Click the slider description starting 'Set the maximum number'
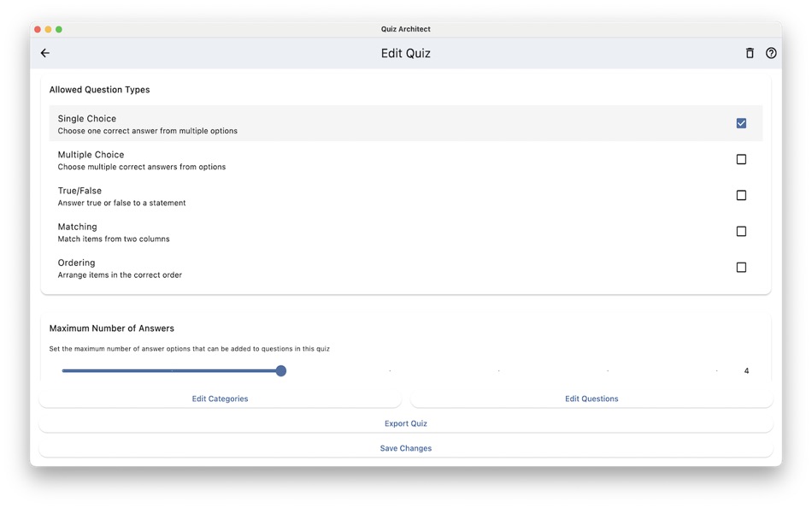This screenshot has height=508, width=812. coord(190,349)
